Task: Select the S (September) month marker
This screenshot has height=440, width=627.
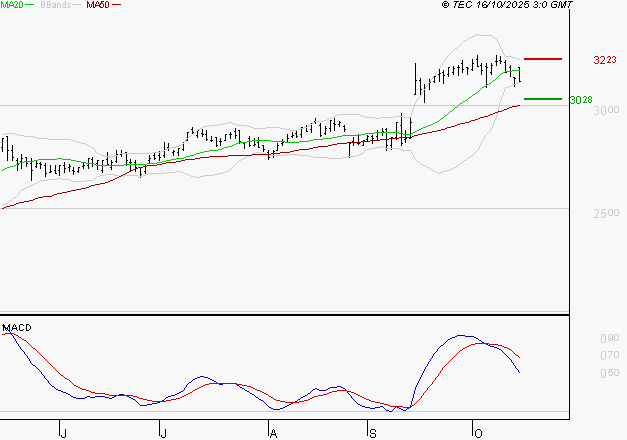Action: point(372,431)
